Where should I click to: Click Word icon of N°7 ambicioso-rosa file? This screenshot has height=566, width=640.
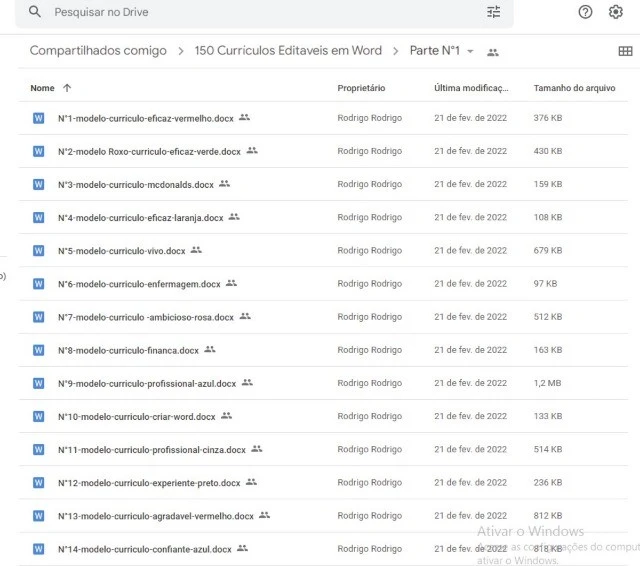tap(38, 317)
